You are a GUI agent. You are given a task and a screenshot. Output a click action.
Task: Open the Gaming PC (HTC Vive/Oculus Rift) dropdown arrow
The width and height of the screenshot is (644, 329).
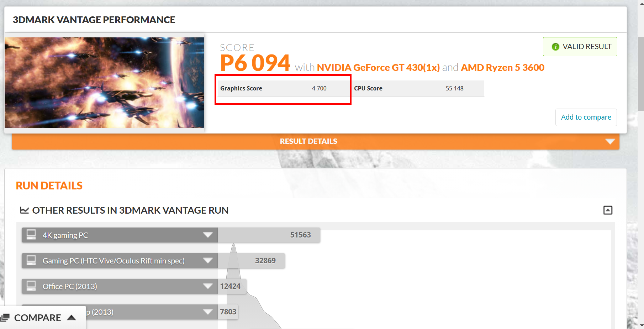(208, 260)
